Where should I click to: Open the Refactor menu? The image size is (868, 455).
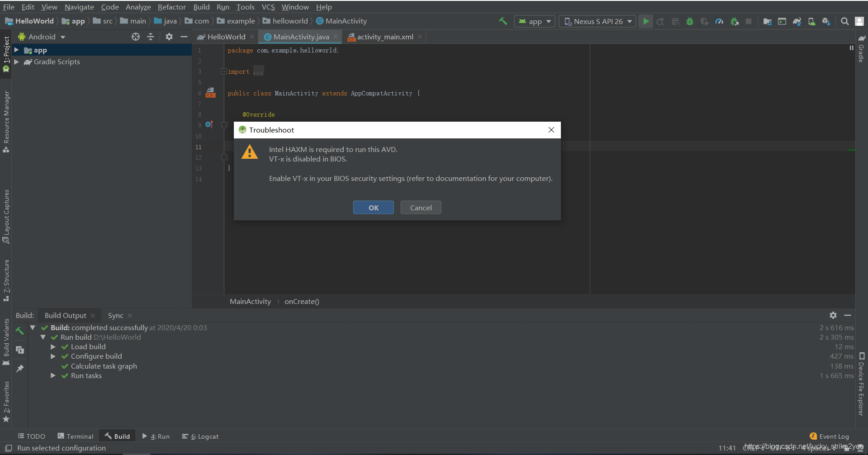171,7
